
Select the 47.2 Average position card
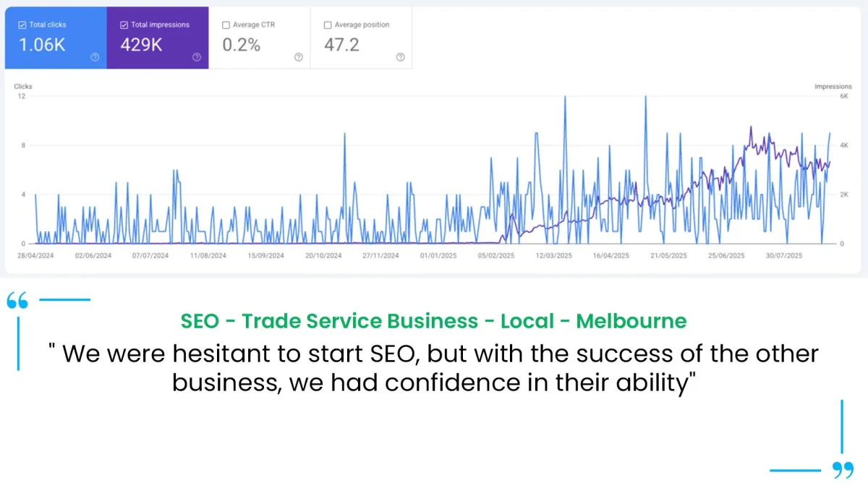point(362,38)
